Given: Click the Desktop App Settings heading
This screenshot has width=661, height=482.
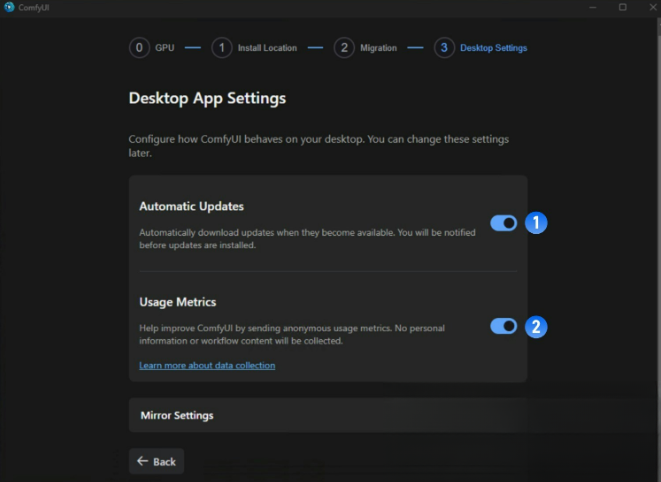Looking at the screenshot, I should tap(207, 98).
